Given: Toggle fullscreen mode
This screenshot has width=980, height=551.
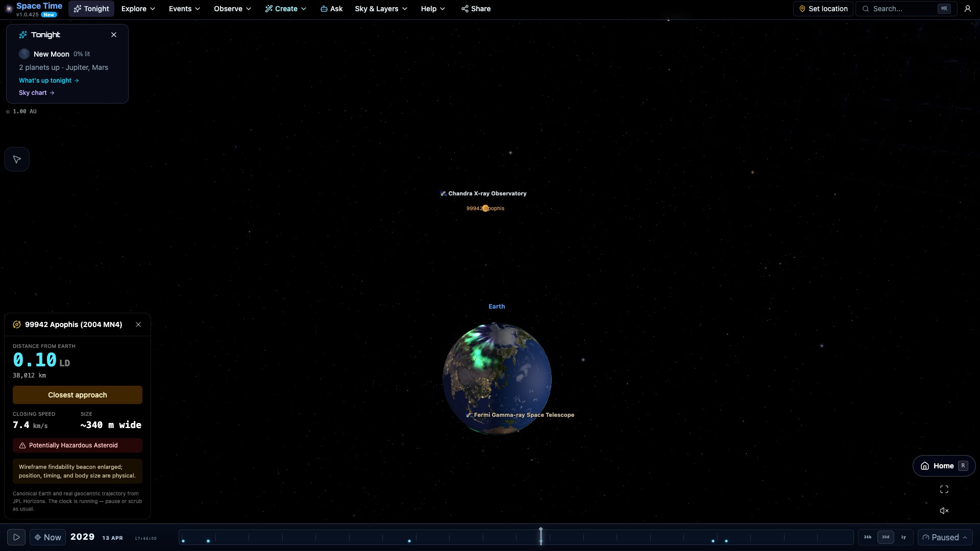Looking at the screenshot, I should coord(944,489).
